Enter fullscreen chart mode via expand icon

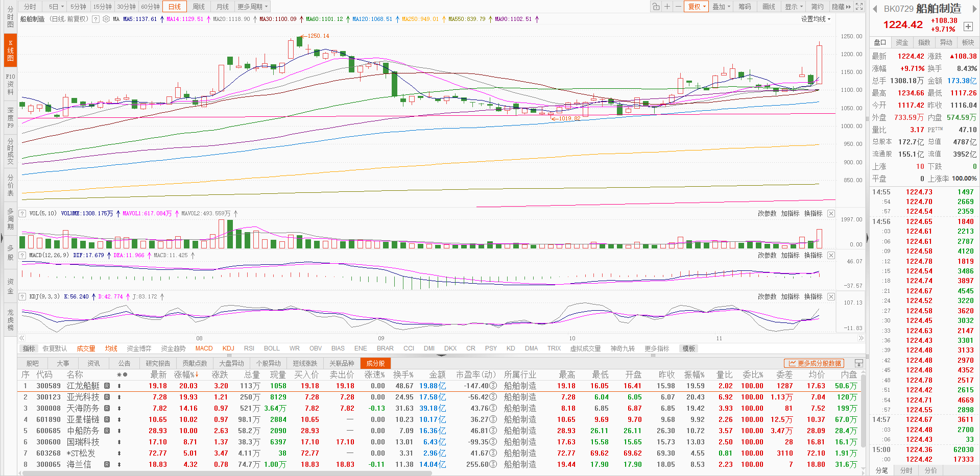tap(859, 7)
